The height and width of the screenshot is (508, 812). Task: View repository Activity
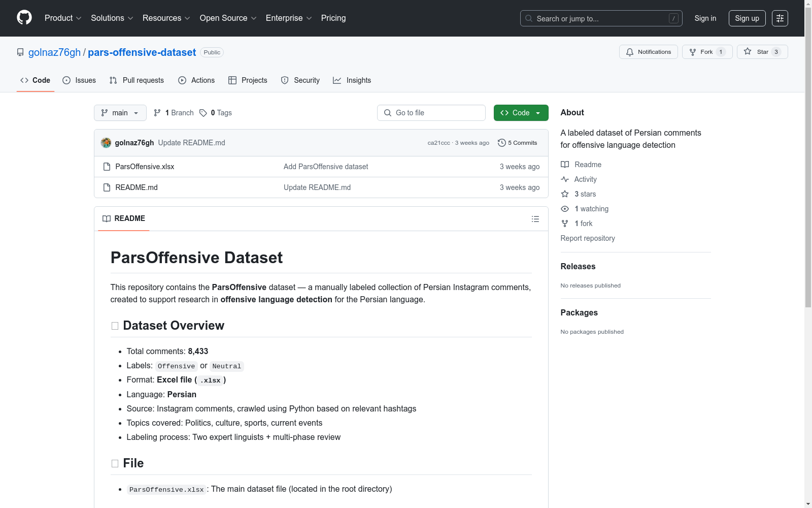579,179
